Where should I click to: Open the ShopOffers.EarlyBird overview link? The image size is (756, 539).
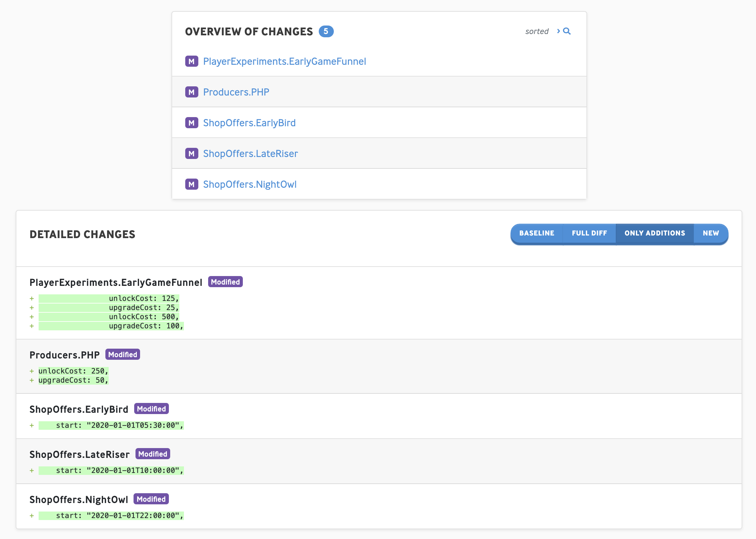249,123
